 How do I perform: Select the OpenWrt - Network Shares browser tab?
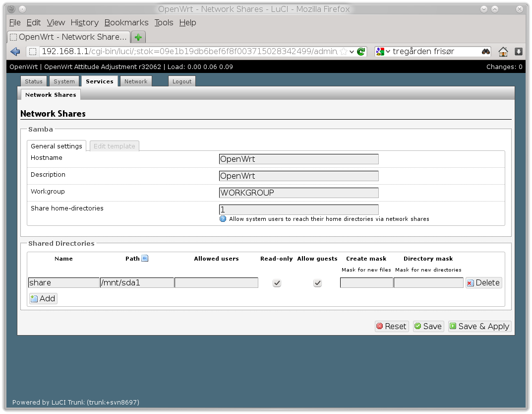click(x=69, y=37)
